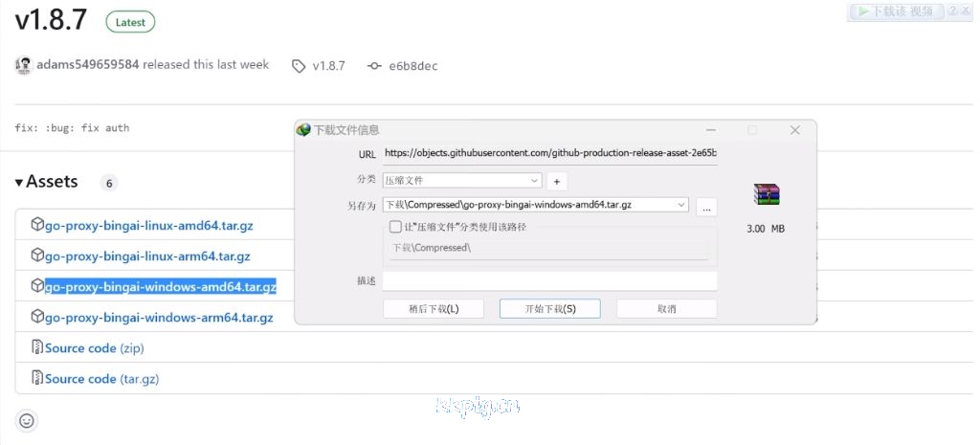Open adams549659584 user profile link
Image resolution: width=980 pixels, height=445 pixels.
coord(87,64)
